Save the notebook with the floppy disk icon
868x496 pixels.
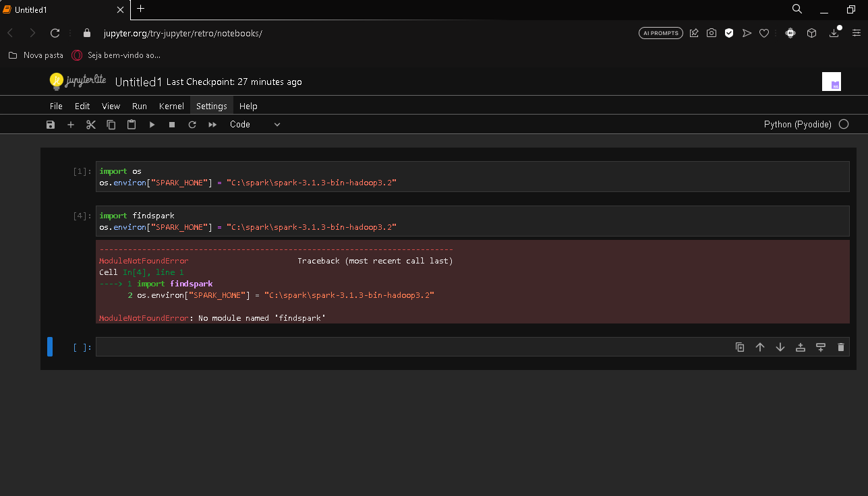tap(51, 125)
